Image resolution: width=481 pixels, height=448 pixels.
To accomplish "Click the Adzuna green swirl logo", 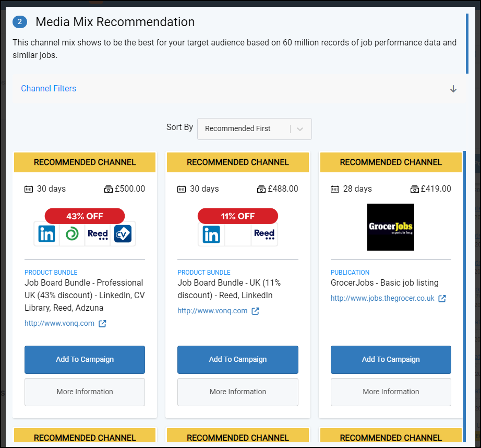I will coord(72,234).
